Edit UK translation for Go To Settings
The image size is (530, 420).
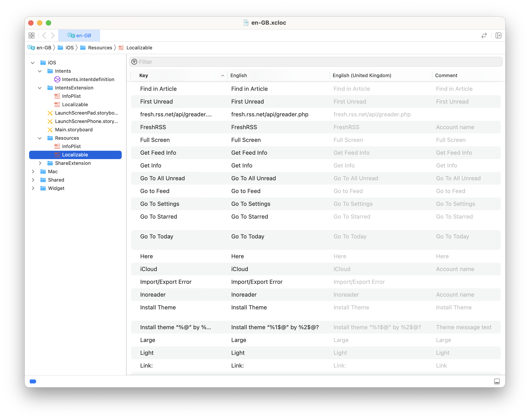353,204
